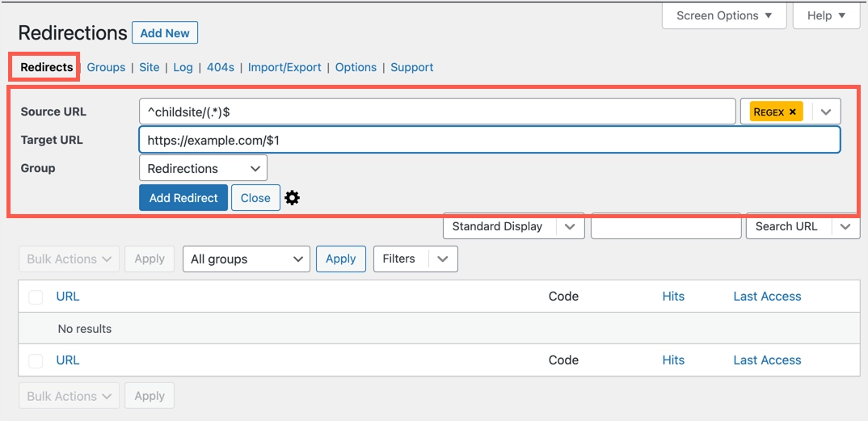The width and height of the screenshot is (868, 421).
Task: Tick the select-all checkbox in table header
Action: click(36, 297)
